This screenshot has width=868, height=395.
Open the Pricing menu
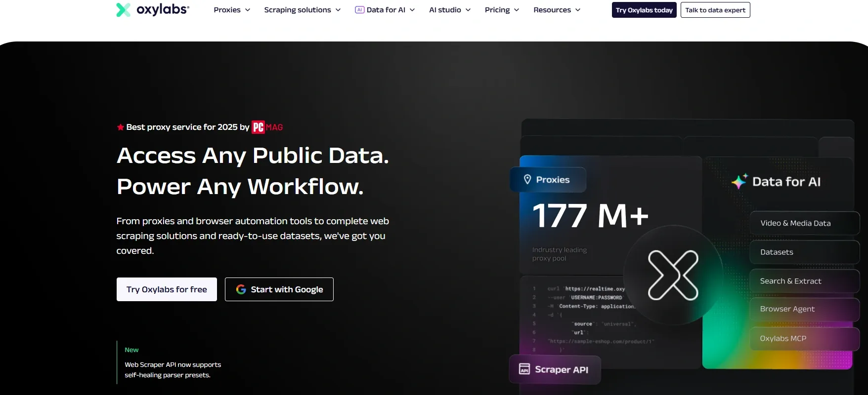(x=502, y=10)
